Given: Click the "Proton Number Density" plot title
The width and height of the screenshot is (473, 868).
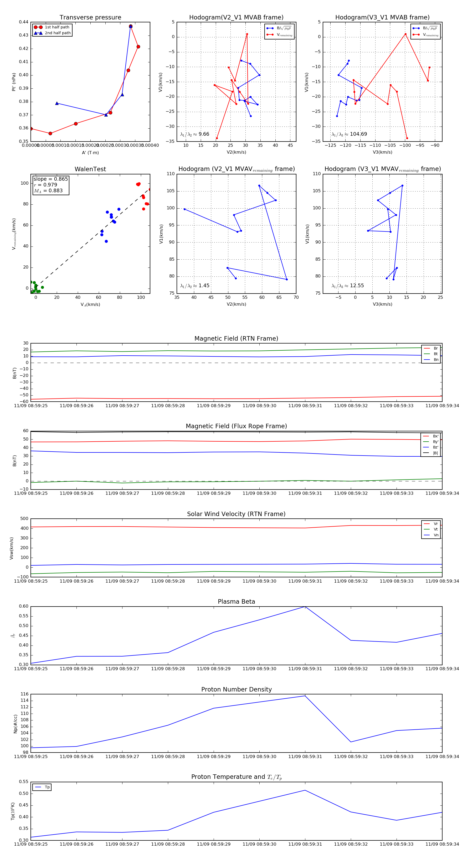Looking at the screenshot, I should pos(236,689).
